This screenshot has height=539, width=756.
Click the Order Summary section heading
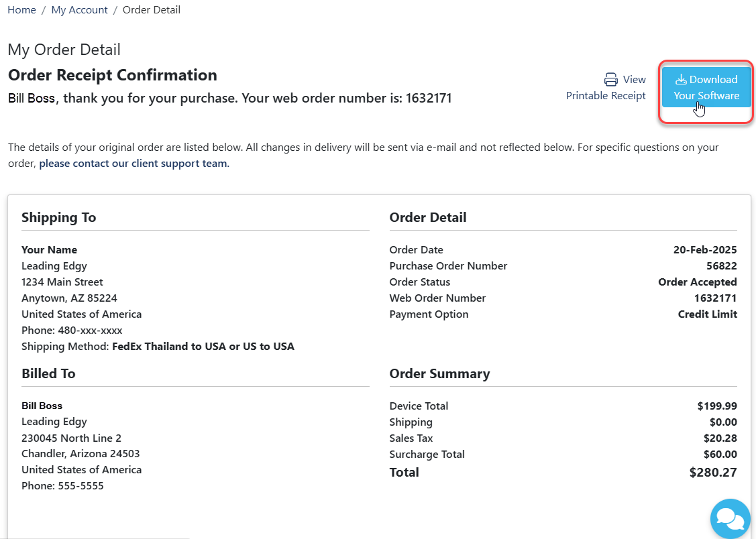[439, 373]
